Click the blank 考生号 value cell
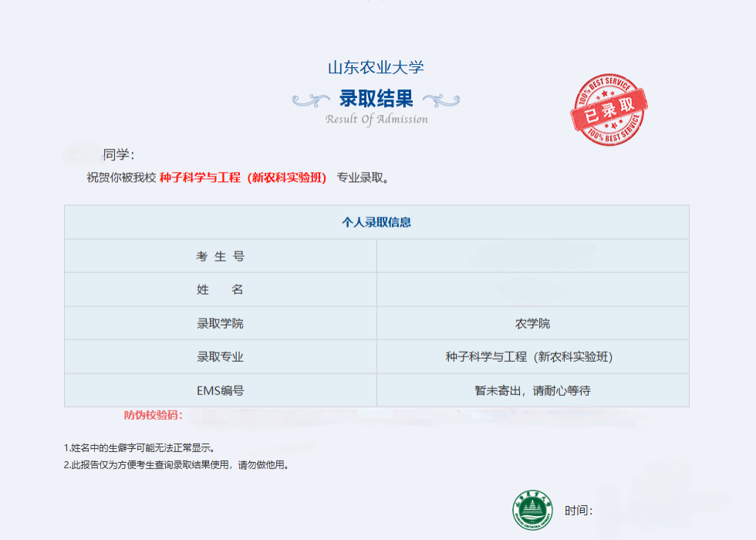756x540 pixels. point(532,256)
